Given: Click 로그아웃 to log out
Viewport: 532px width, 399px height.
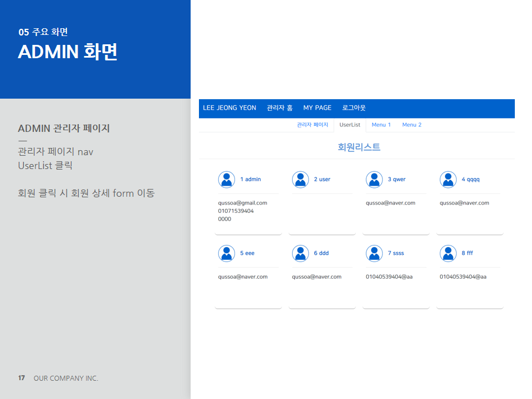Looking at the screenshot, I should [354, 108].
